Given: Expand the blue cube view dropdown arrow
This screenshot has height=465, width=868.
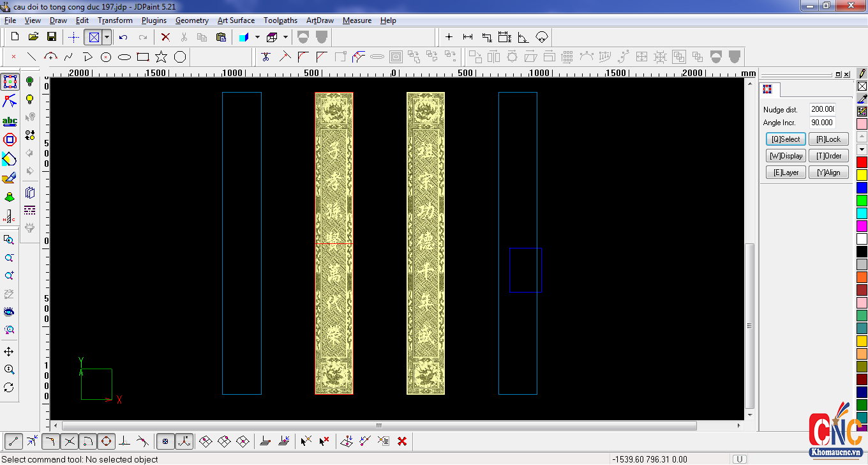Looking at the screenshot, I should tap(257, 37).
